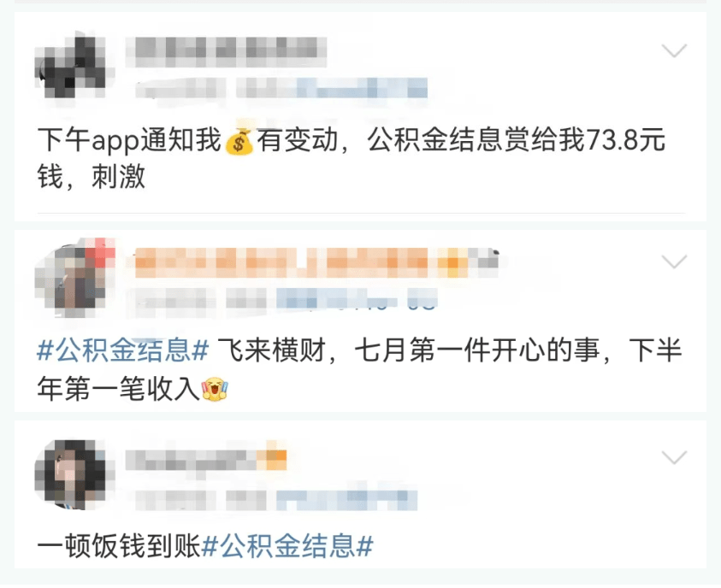Image resolution: width=721 pixels, height=588 pixels.
Task: Tap the red badge on the second post avatar
Action: tap(100, 252)
